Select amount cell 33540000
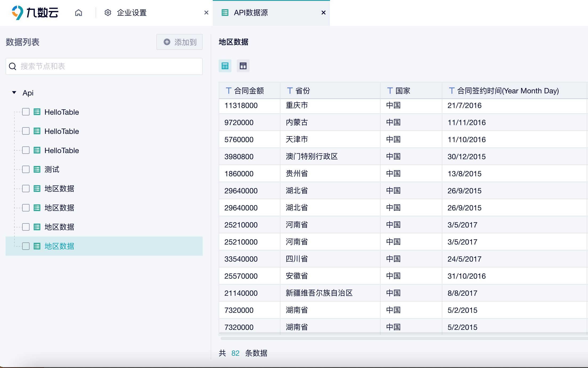Image resolution: width=588 pixels, height=368 pixels. pos(250,259)
